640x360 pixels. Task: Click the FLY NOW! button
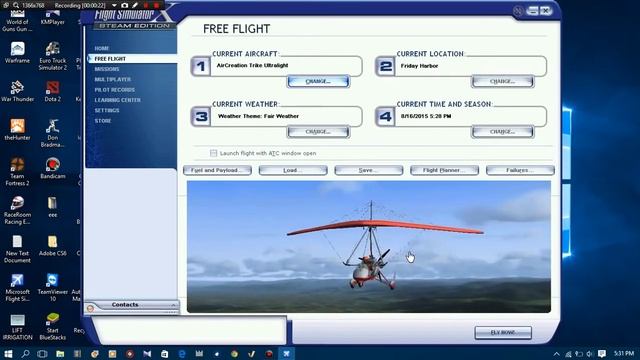(503, 333)
